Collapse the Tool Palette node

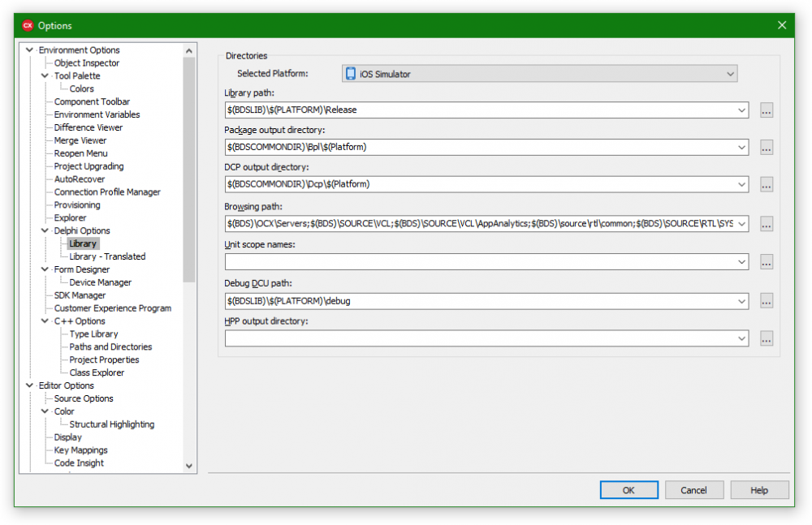(x=45, y=76)
